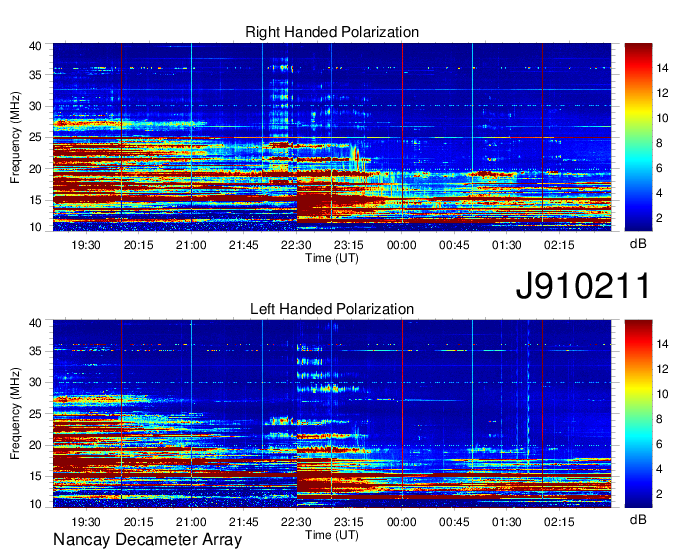Click the 02:15 tick under Left Handed plot

tap(559, 522)
